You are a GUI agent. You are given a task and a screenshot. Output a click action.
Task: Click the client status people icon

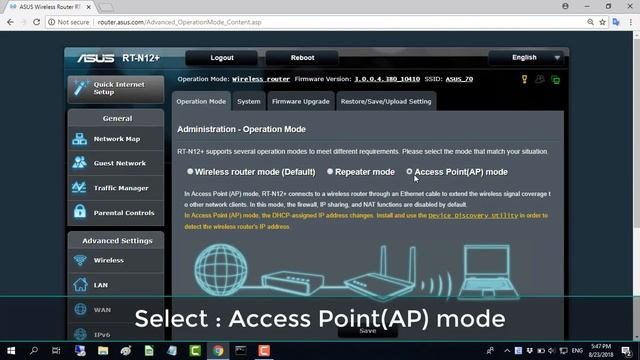tap(540, 79)
